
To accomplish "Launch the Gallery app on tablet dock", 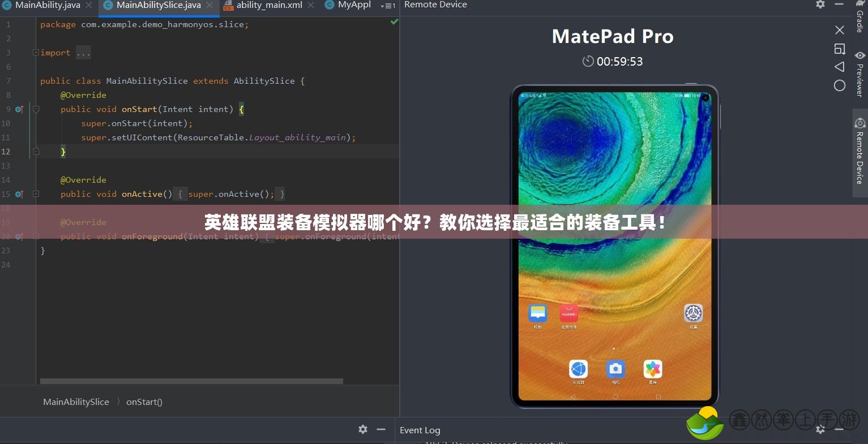I will (x=653, y=369).
